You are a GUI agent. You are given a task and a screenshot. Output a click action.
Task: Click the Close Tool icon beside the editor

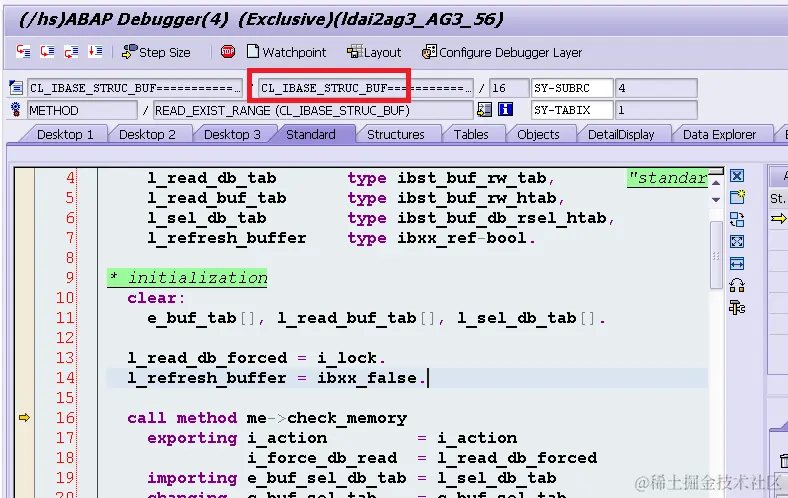pos(737,176)
